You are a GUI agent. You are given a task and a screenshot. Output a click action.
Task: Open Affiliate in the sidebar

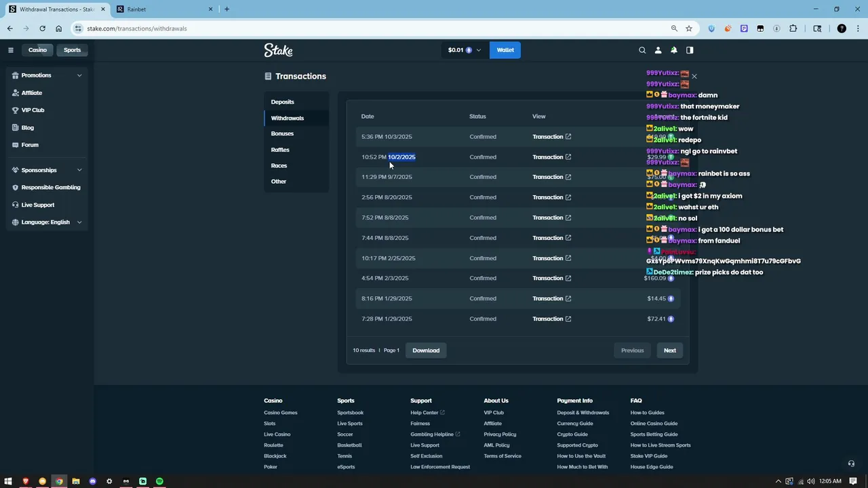[47, 93]
